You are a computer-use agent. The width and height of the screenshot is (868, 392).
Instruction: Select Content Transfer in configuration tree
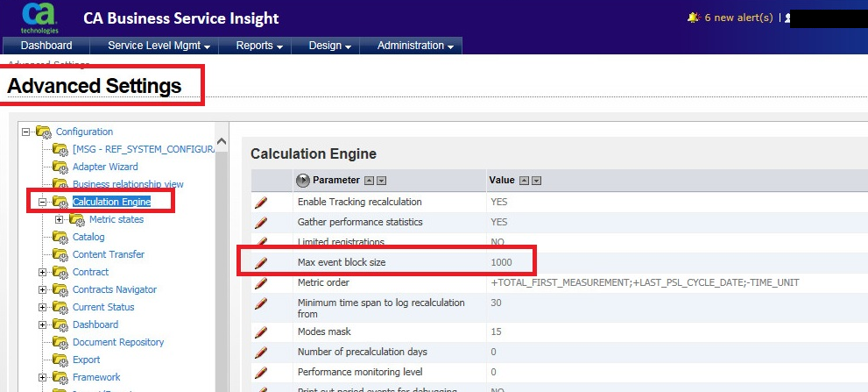coord(108,254)
